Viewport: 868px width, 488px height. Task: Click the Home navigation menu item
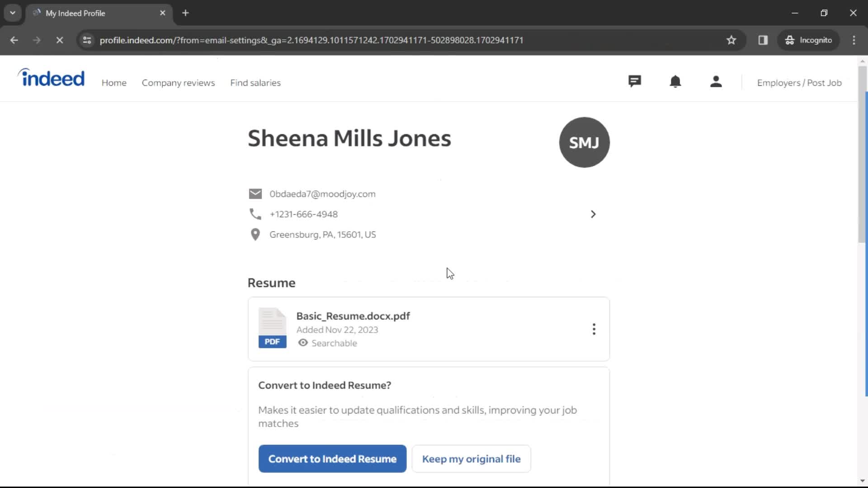[114, 82]
